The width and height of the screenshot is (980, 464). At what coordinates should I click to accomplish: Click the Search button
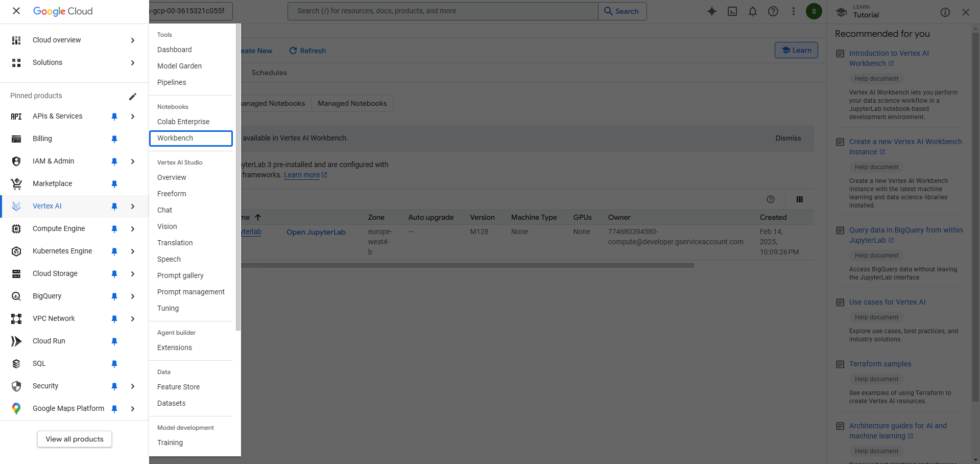622,11
